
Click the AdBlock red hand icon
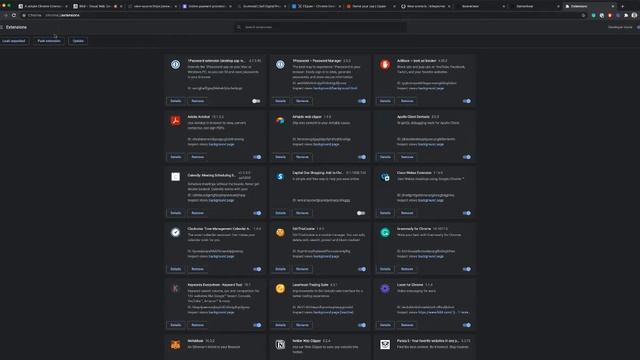[385, 64]
